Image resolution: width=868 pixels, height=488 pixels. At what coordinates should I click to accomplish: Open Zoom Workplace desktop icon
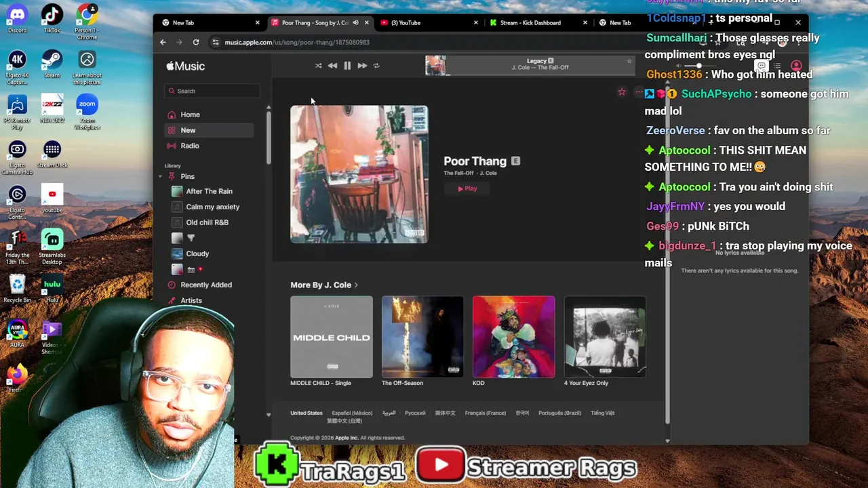[87, 112]
